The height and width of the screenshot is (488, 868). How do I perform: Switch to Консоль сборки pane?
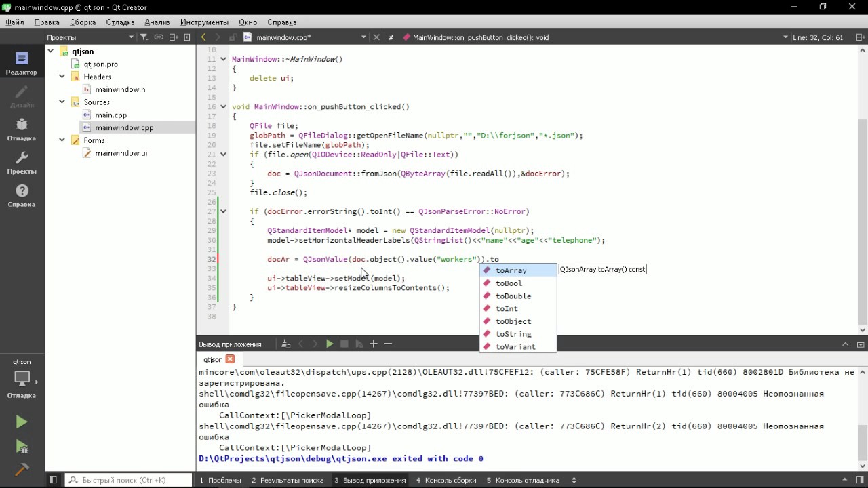[x=446, y=480]
